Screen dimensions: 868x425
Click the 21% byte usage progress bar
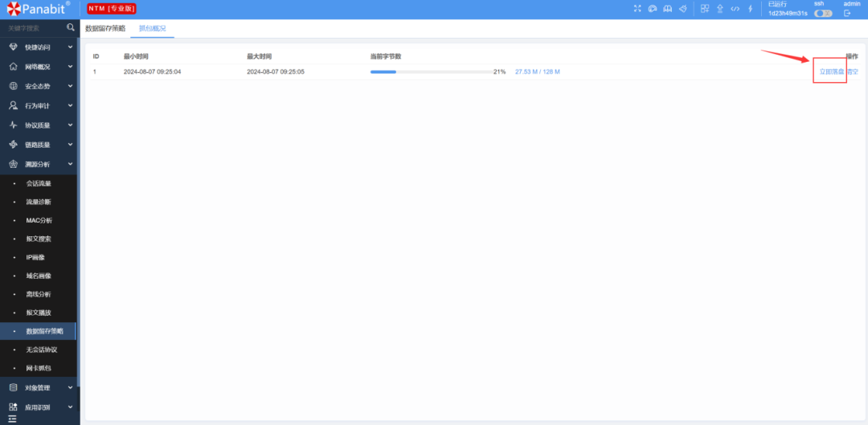431,72
